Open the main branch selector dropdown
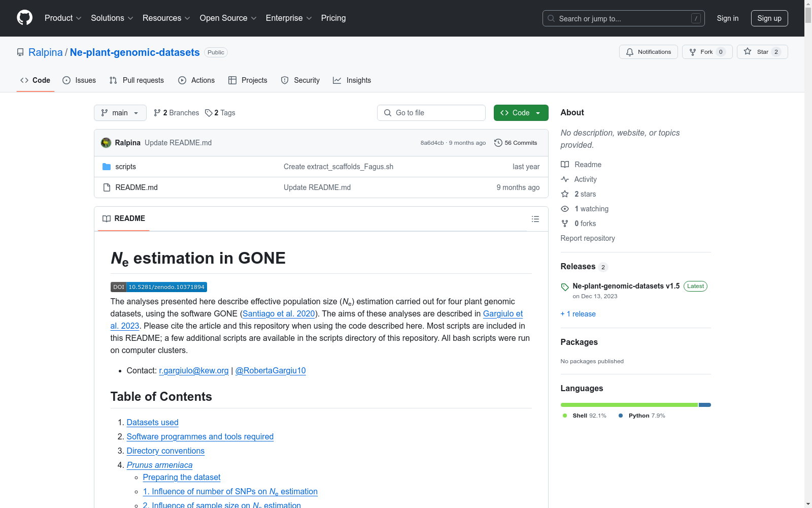Image resolution: width=812 pixels, height=508 pixels. pyautogui.click(x=120, y=113)
